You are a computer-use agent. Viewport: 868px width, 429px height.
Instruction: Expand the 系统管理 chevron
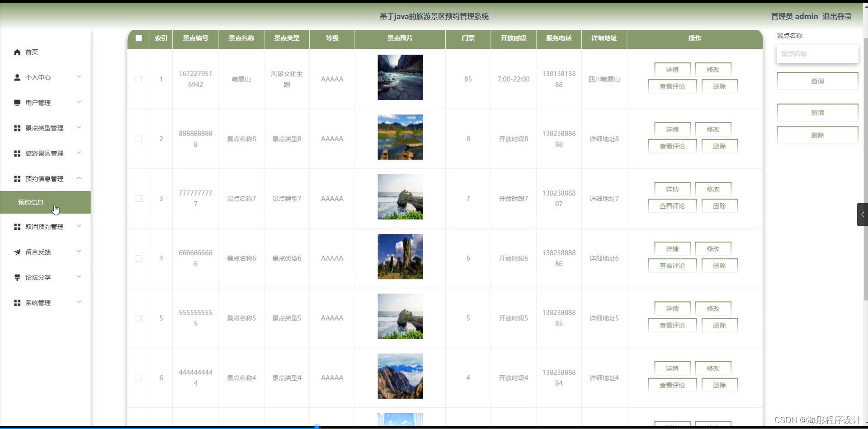[x=79, y=302]
